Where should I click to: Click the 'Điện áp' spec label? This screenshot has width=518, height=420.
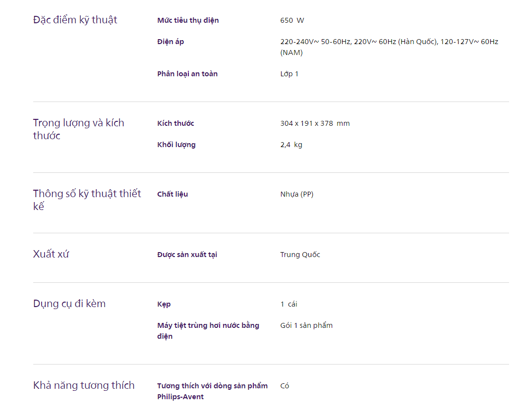click(171, 42)
